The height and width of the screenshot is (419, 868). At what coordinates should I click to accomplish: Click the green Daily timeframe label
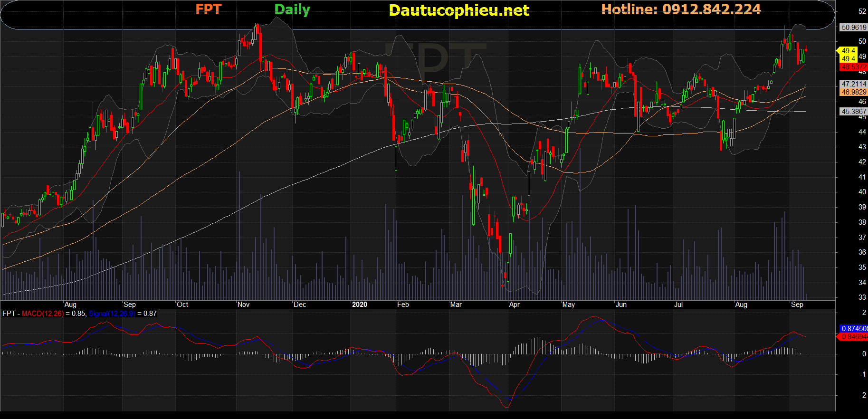(292, 10)
